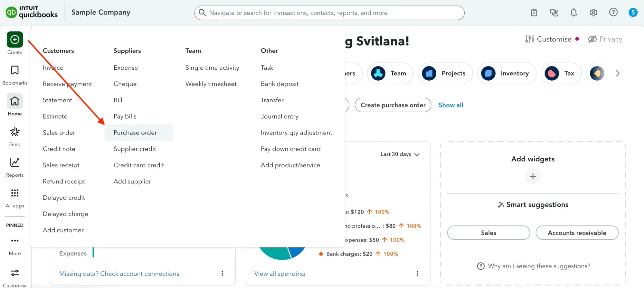This screenshot has height=288, width=644.
Task: Select Purchase order from Suppliers menu
Action: 135,133
